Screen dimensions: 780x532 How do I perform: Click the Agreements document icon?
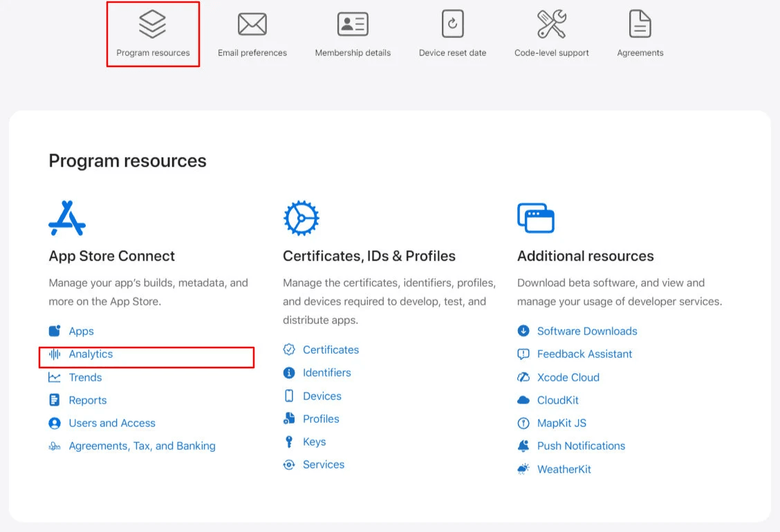coord(640,24)
